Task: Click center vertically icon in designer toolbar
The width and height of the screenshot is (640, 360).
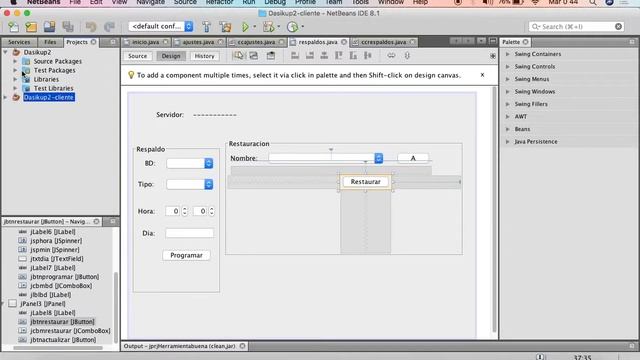Action: click(x=368, y=56)
